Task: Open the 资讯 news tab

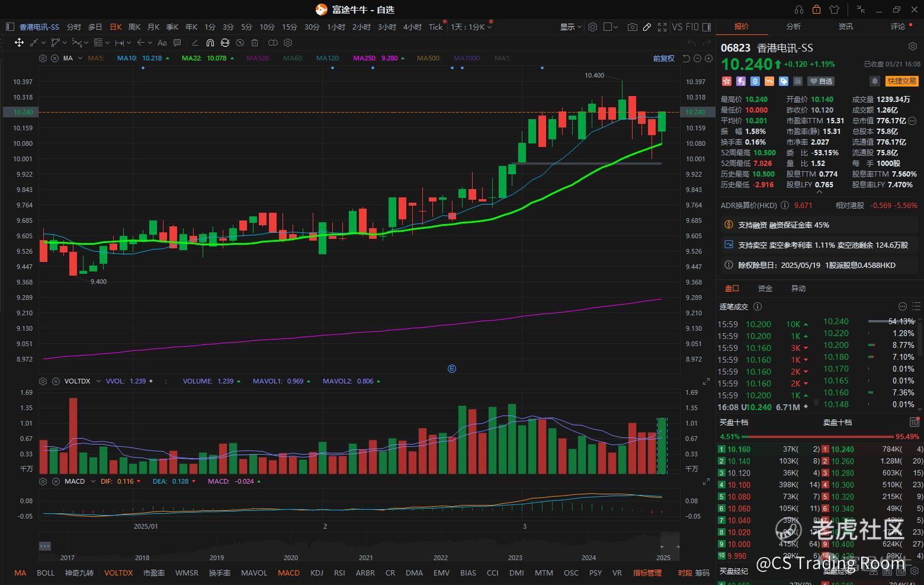Action: [846, 26]
